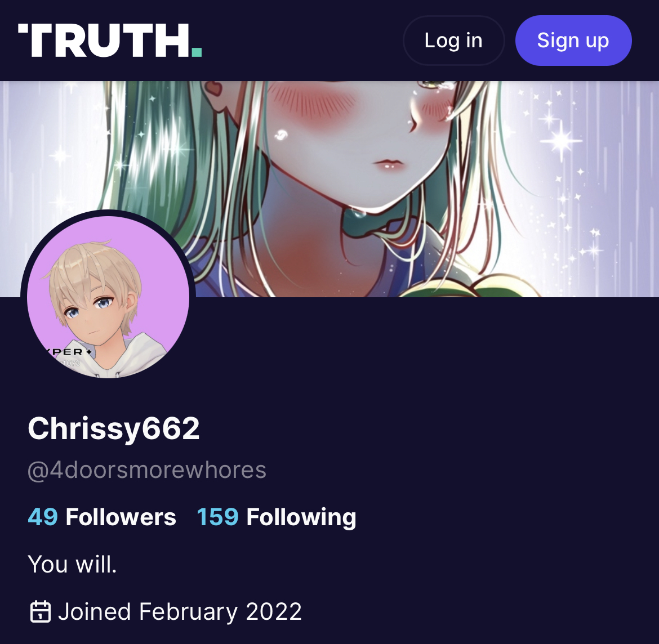The image size is (659, 644).
Task: Click the Joined February 2022 text
Action: coord(180,612)
